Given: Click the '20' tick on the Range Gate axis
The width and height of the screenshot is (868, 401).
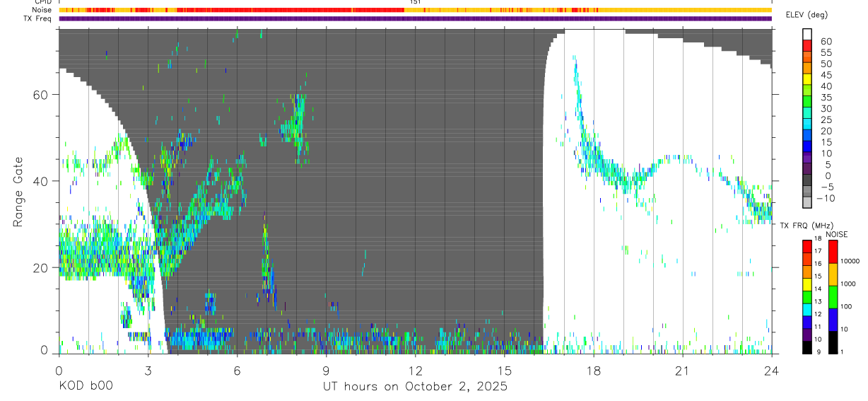Looking at the screenshot, I should pyautogui.click(x=42, y=267).
